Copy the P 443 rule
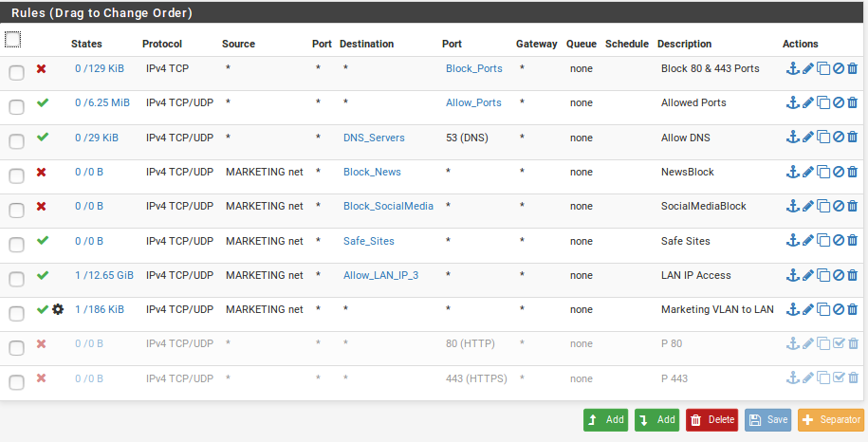The image size is (868, 442). click(823, 378)
